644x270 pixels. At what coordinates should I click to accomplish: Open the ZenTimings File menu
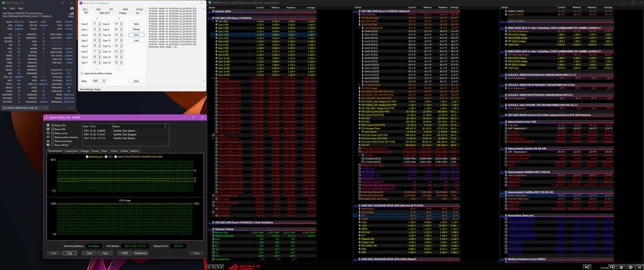[x=5, y=8]
